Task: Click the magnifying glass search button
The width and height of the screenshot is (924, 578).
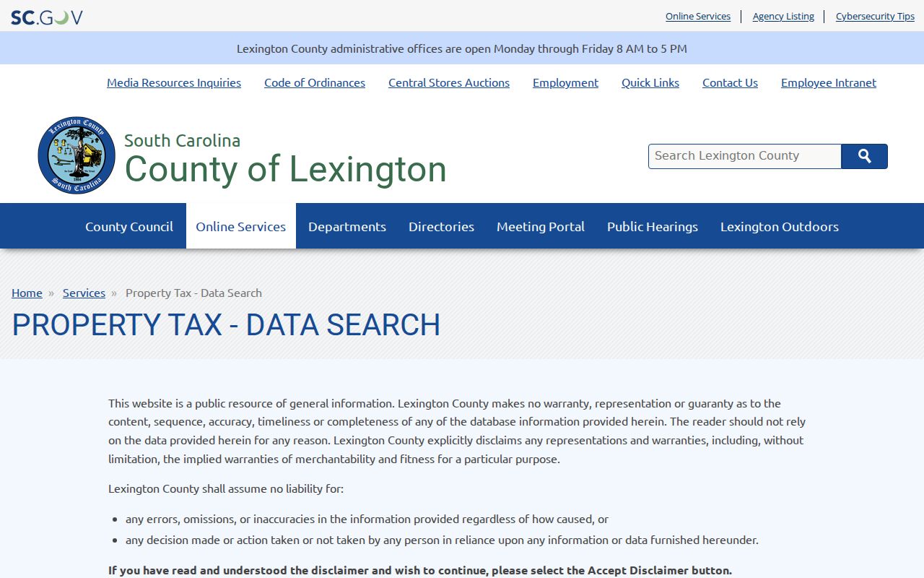Action: click(864, 156)
